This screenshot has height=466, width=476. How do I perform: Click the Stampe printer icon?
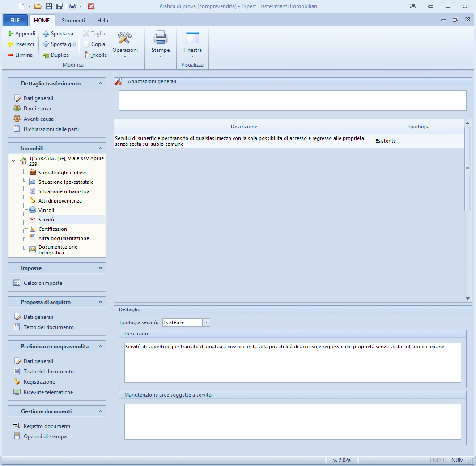[161, 38]
